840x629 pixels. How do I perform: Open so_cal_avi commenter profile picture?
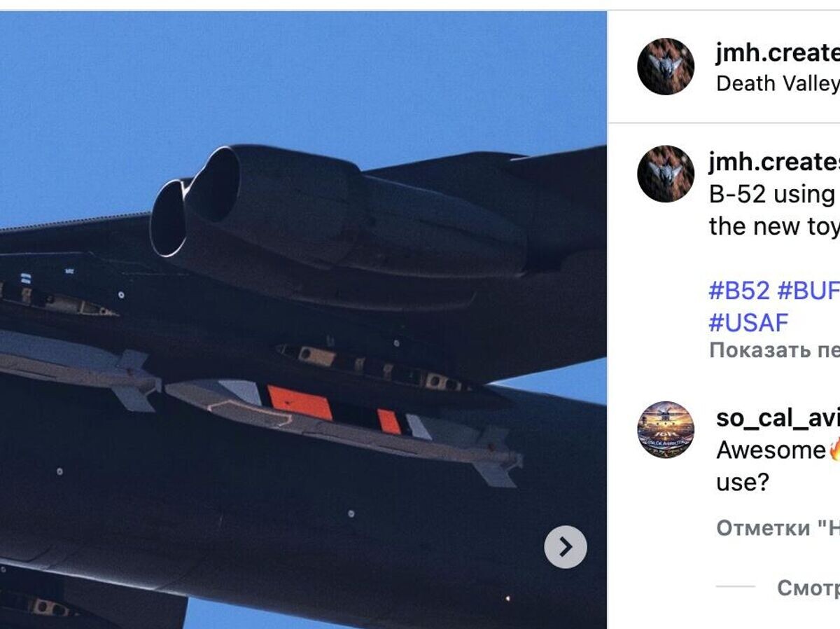666,430
